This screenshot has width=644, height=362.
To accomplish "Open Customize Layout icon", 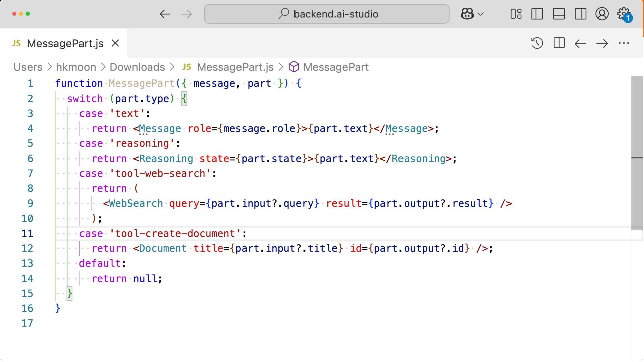I will tap(516, 14).
